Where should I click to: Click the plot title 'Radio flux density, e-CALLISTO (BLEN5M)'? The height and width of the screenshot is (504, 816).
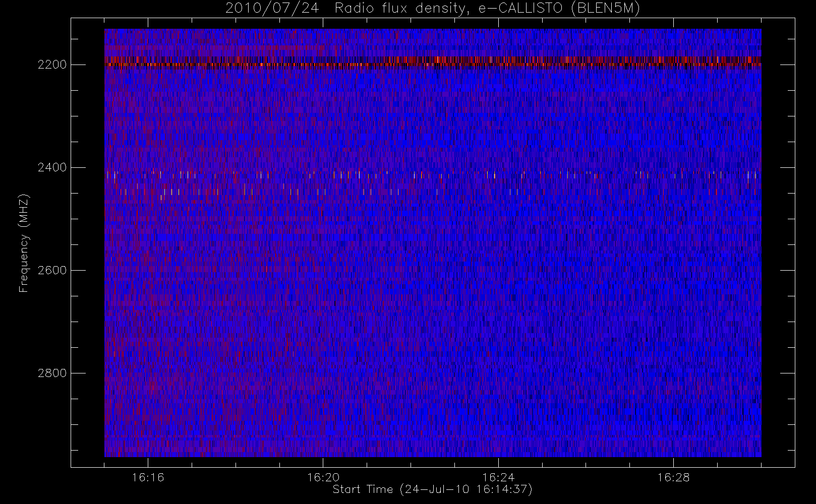pyautogui.click(x=487, y=9)
